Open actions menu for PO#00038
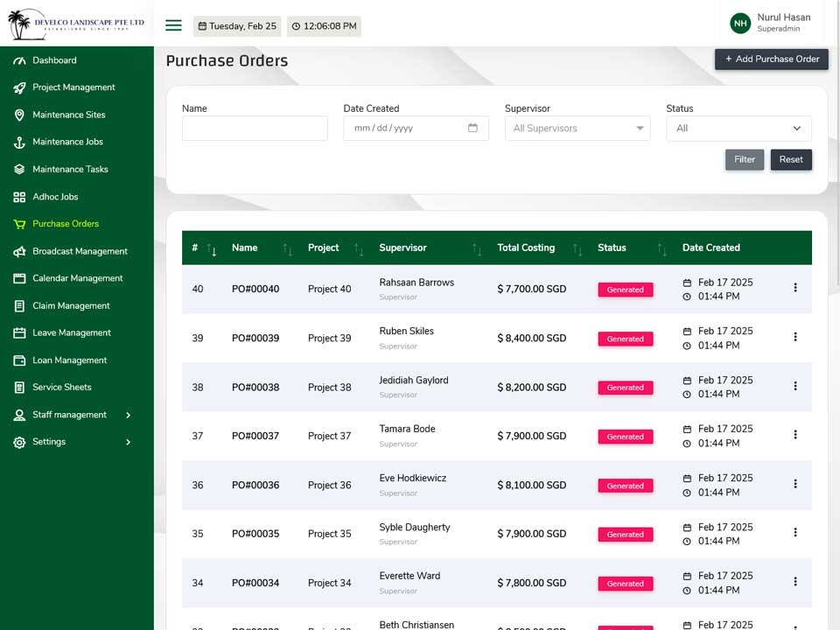Image resolution: width=840 pixels, height=630 pixels. pos(795,386)
